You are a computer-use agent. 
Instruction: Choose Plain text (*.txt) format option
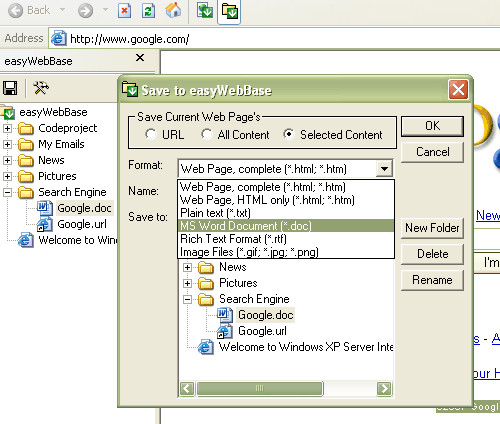point(286,213)
